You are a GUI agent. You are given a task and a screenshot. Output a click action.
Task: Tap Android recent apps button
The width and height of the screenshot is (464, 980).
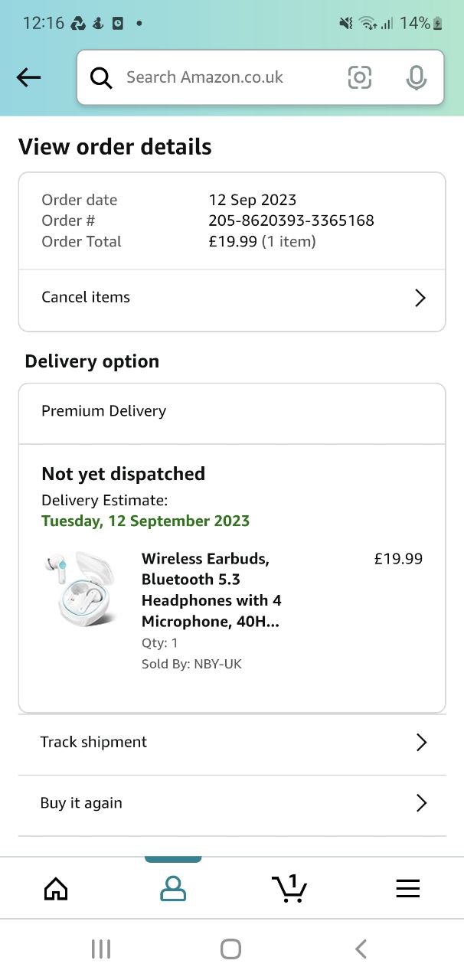click(101, 949)
